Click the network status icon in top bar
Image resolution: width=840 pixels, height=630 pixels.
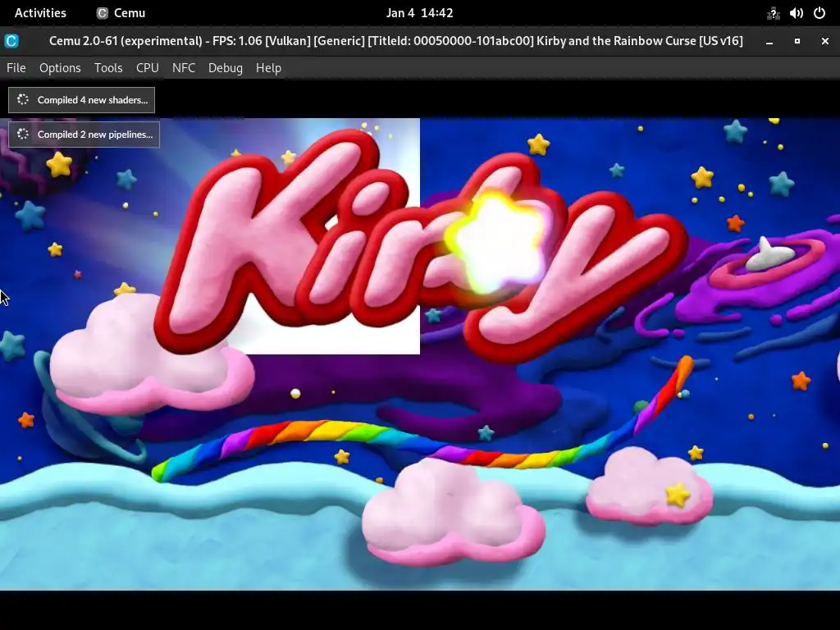(x=773, y=13)
